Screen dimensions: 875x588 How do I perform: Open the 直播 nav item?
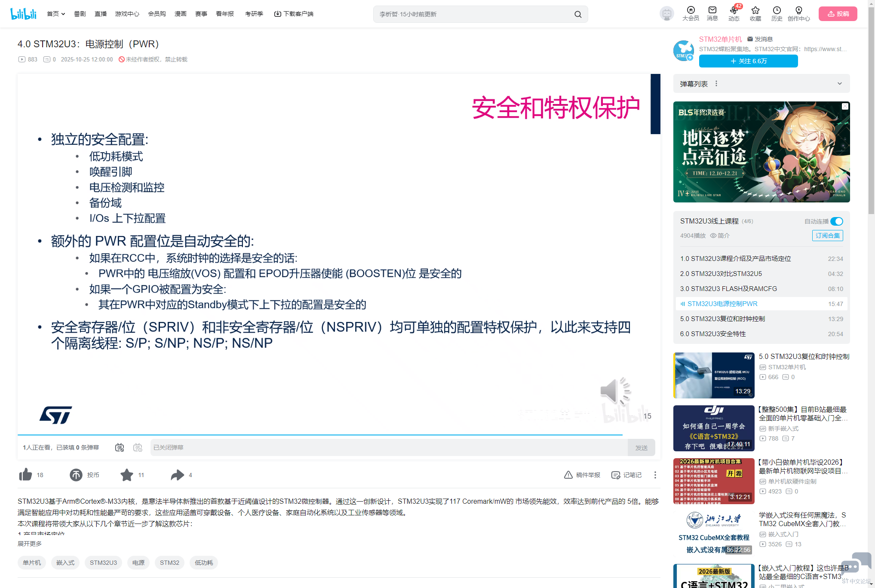(x=101, y=14)
